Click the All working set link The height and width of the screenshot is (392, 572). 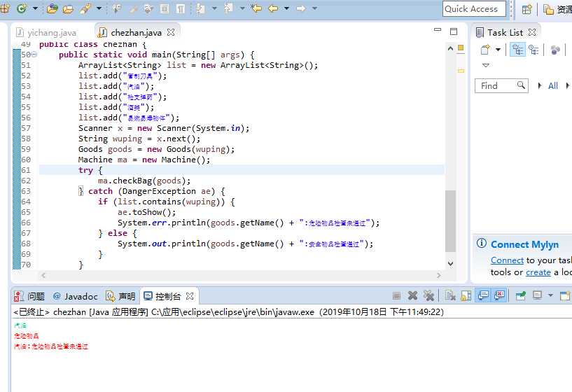(553, 85)
